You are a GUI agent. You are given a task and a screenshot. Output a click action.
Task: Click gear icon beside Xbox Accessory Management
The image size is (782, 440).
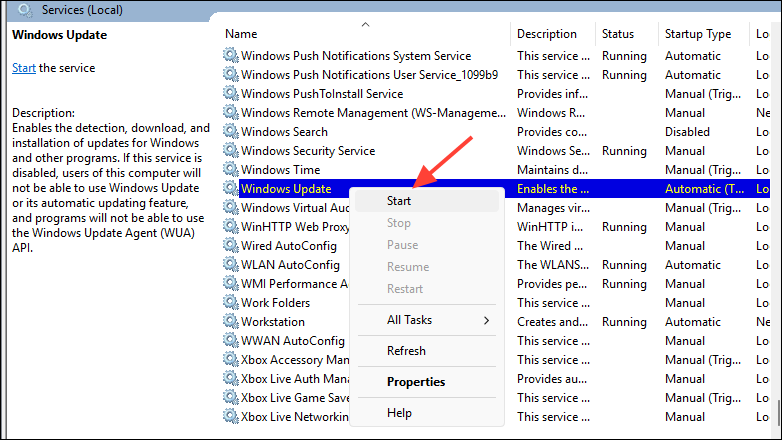click(x=230, y=359)
